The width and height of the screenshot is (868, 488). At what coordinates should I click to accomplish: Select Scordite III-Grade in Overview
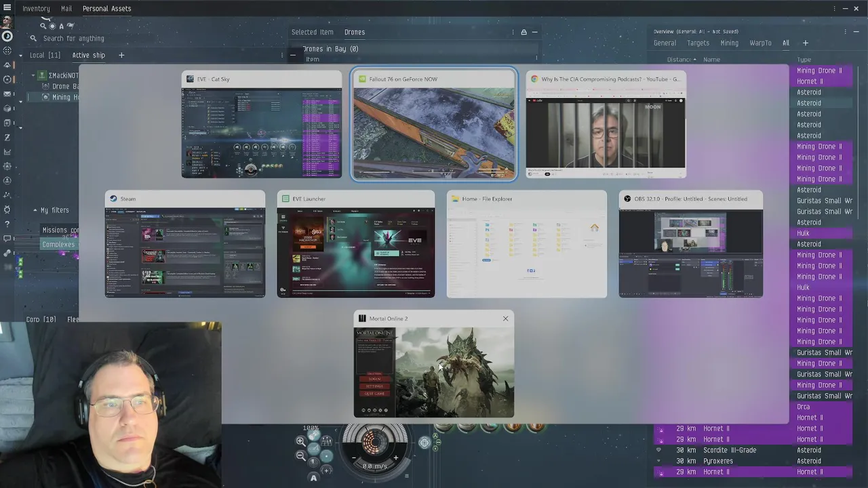[753, 450]
